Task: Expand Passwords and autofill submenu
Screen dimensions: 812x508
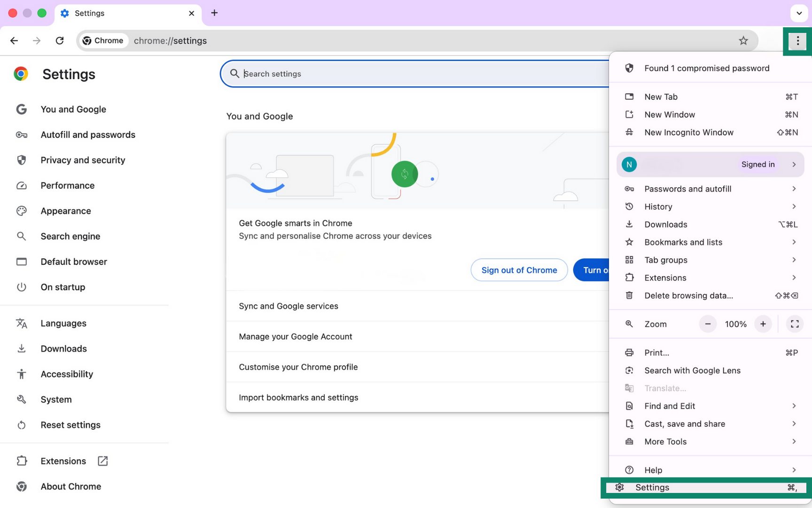Action: tap(710, 189)
